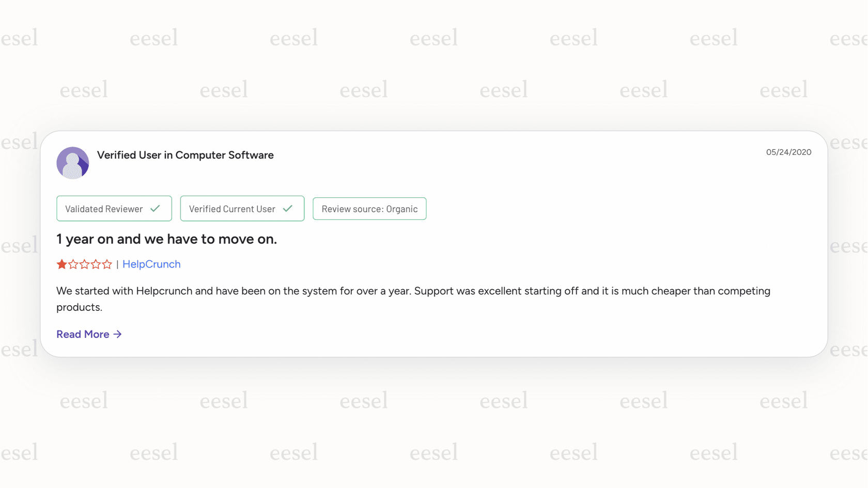Expand the review with Read More
This screenshot has width=868, height=488.
(x=83, y=334)
